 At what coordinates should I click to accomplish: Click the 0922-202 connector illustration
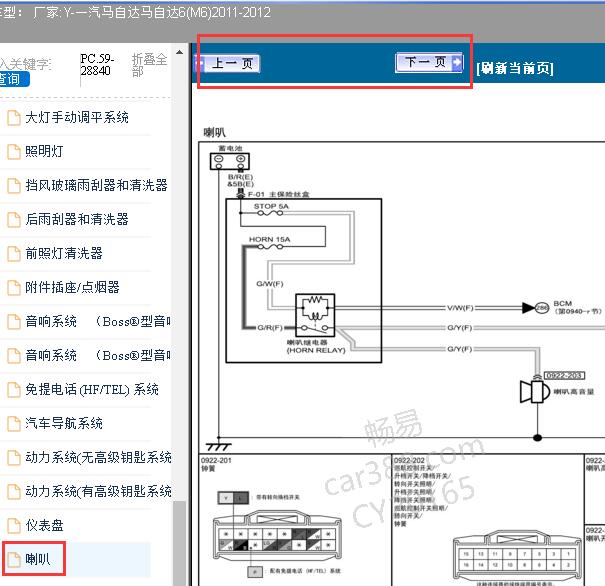[517, 556]
